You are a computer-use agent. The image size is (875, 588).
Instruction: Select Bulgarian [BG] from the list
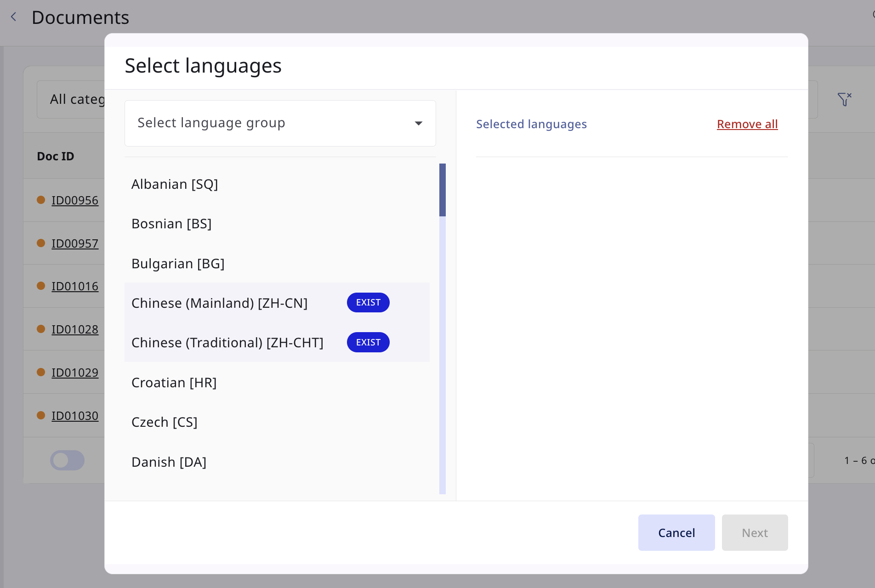[x=277, y=264]
